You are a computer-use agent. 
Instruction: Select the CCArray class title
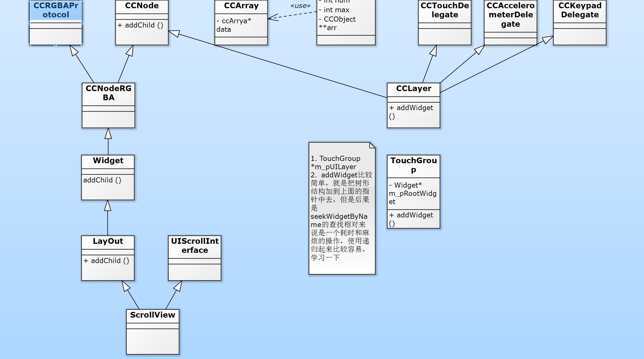pos(241,6)
